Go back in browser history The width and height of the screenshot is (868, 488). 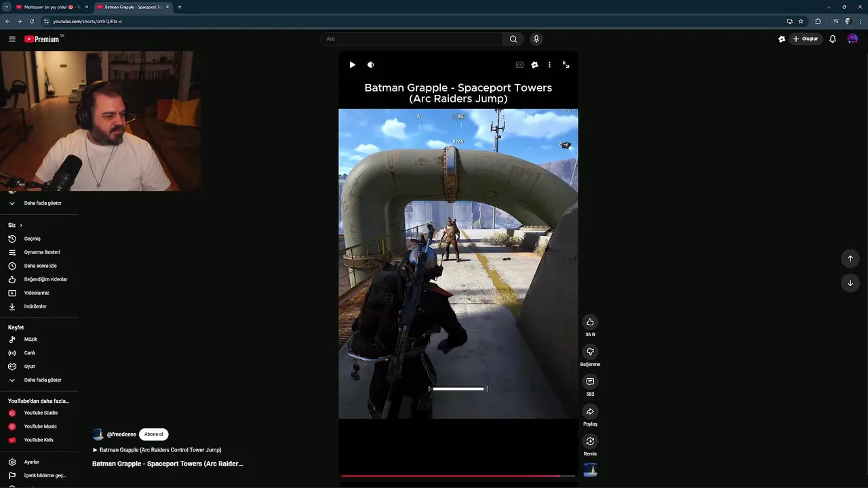[7, 21]
